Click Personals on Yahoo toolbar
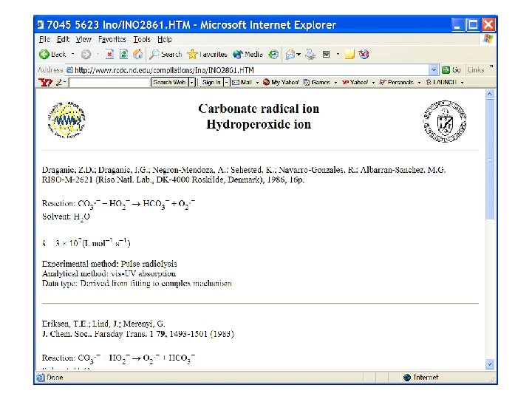Image resolution: width=532 pixels, height=399 pixels. click(x=396, y=83)
